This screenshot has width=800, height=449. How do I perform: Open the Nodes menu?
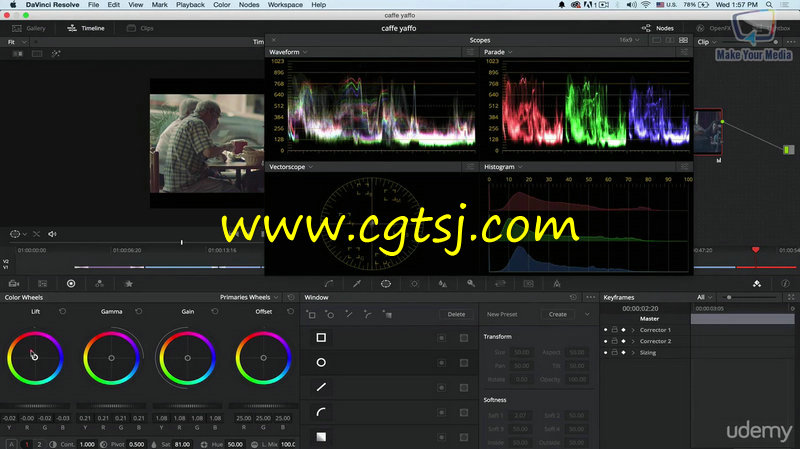249,5
